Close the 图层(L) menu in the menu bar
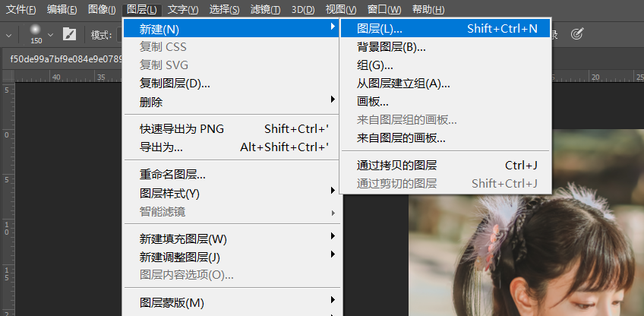The width and height of the screenshot is (644, 316). coord(142,9)
